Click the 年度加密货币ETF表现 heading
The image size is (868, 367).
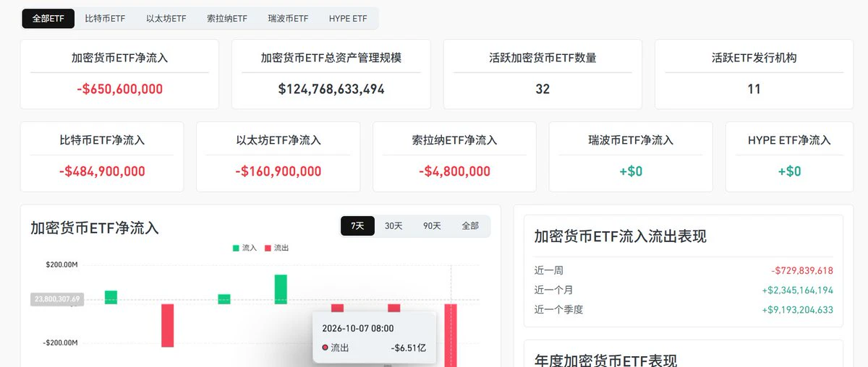pyautogui.click(x=605, y=360)
